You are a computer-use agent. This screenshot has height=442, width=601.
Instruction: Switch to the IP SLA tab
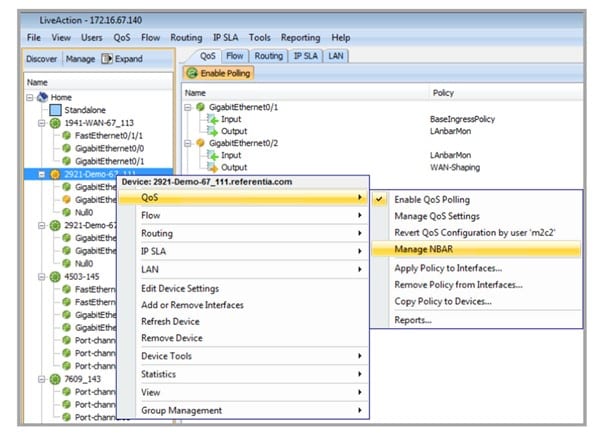[305, 56]
